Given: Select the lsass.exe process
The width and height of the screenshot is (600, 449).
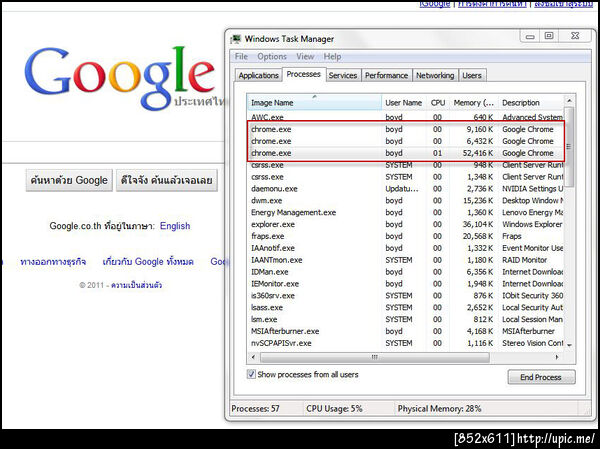Looking at the screenshot, I should pyautogui.click(x=405, y=307).
